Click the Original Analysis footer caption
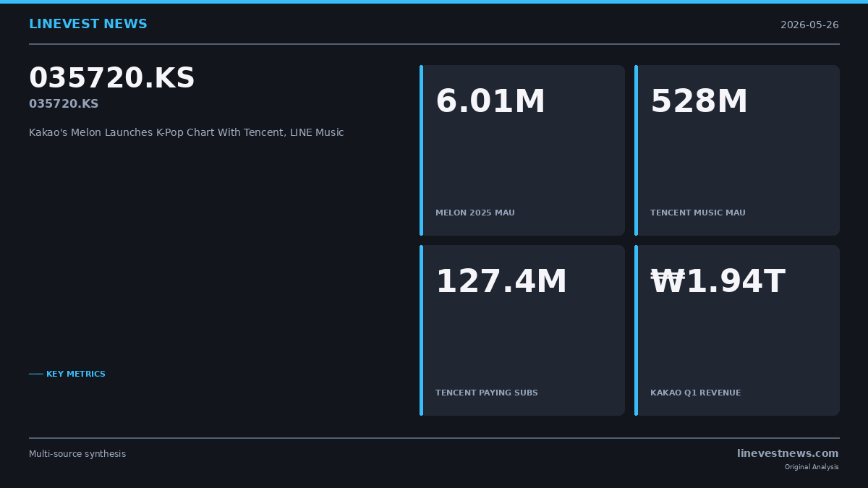868x488 pixels. pos(812,467)
